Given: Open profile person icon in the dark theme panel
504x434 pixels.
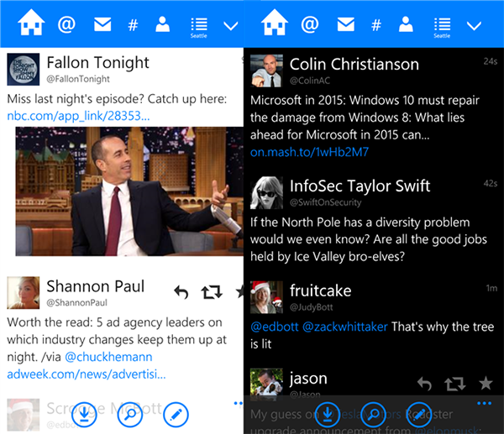Looking at the screenshot, I should click(x=406, y=24).
